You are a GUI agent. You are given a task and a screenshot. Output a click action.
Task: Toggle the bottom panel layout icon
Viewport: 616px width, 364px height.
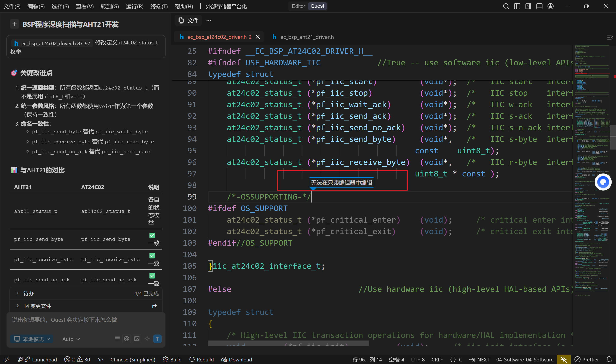pos(539,6)
